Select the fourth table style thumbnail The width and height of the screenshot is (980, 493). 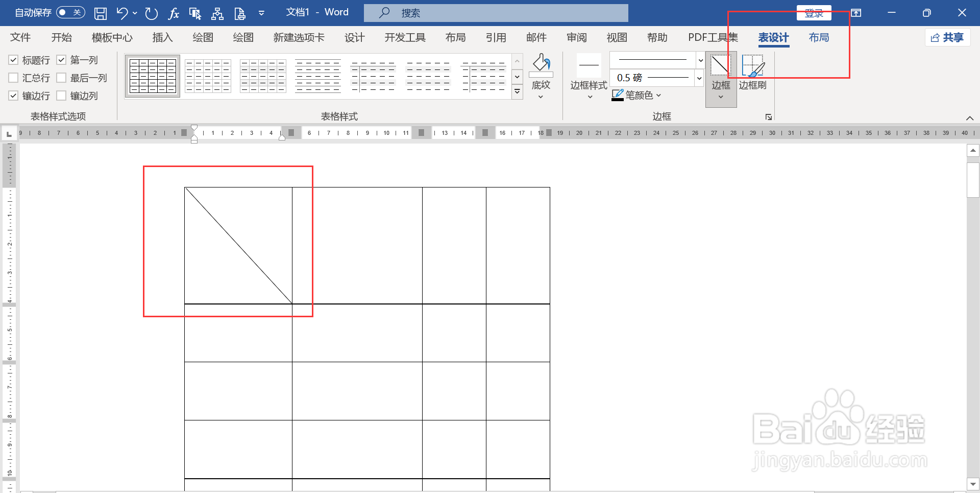(x=318, y=76)
